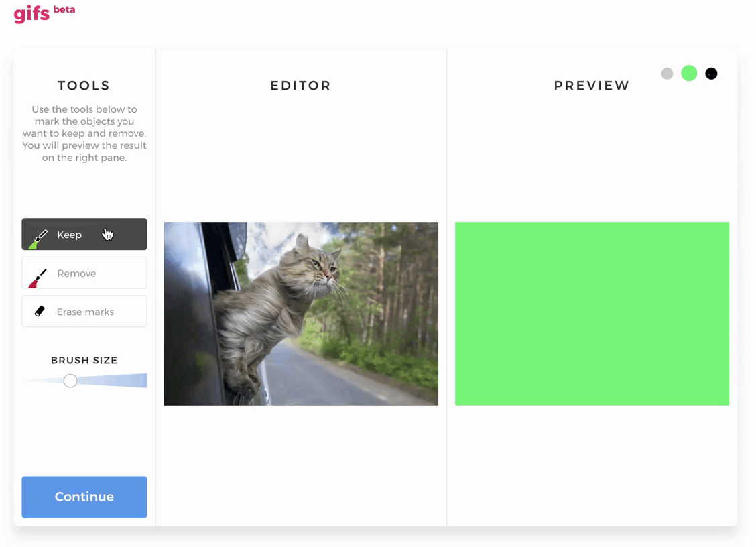
Task: Set preview background to gray
Action: click(667, 73)
